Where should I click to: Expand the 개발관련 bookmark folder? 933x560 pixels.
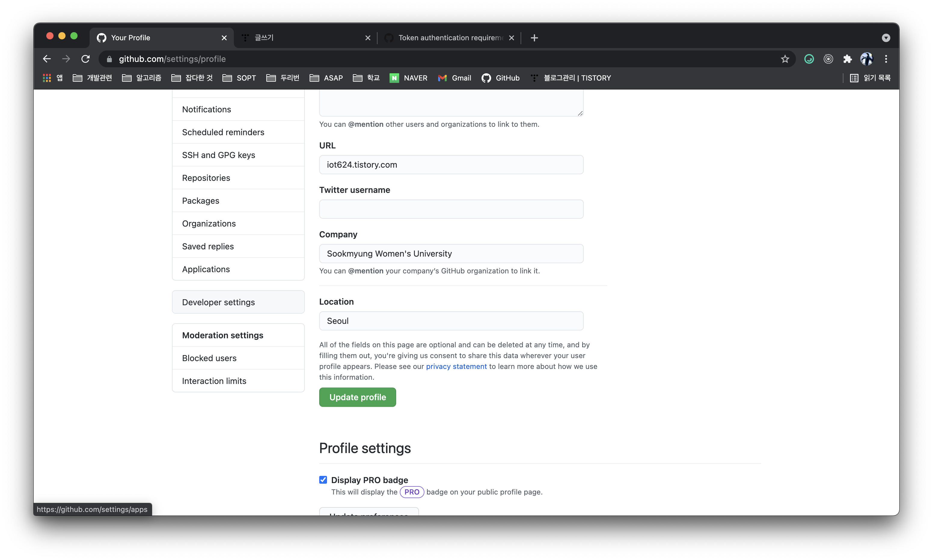point(93,78)
